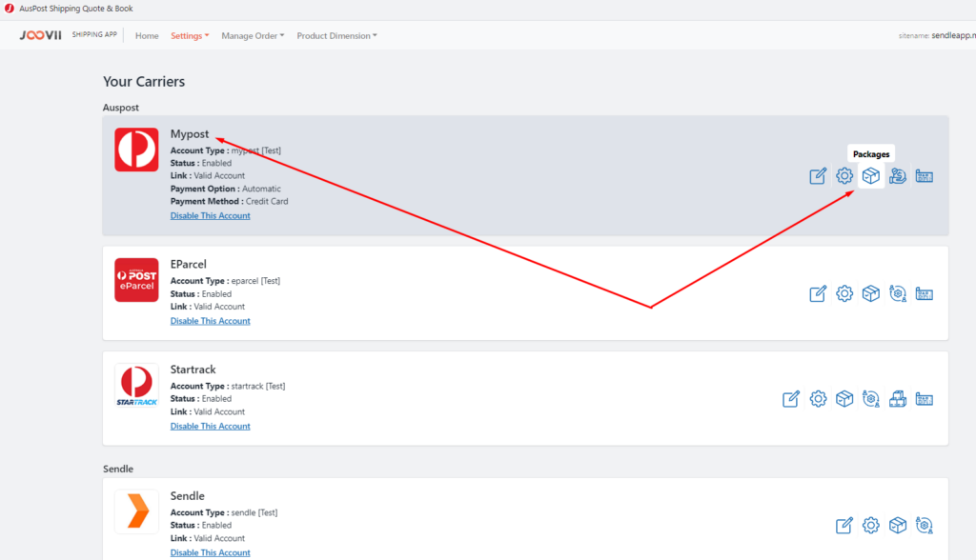Click the 'Your Carriers' page heading

click(x=144, y=82)
